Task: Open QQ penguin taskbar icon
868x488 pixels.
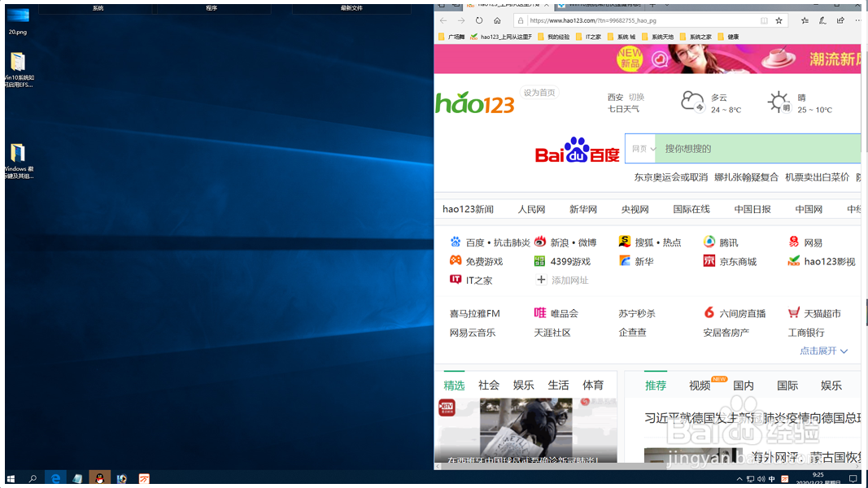Action: pos(99,478)
